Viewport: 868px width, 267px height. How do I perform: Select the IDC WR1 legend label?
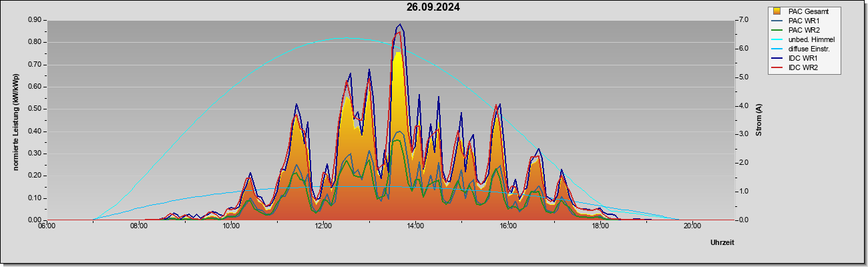tap(803, 58)
